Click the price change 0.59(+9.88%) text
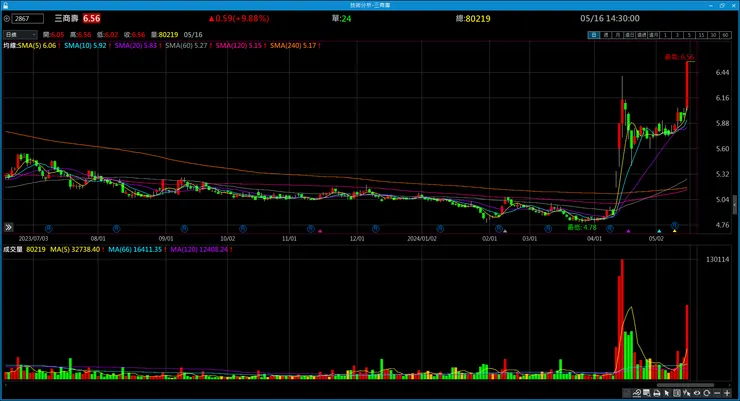This screenshot has width=740, height=401. [239, 18]
